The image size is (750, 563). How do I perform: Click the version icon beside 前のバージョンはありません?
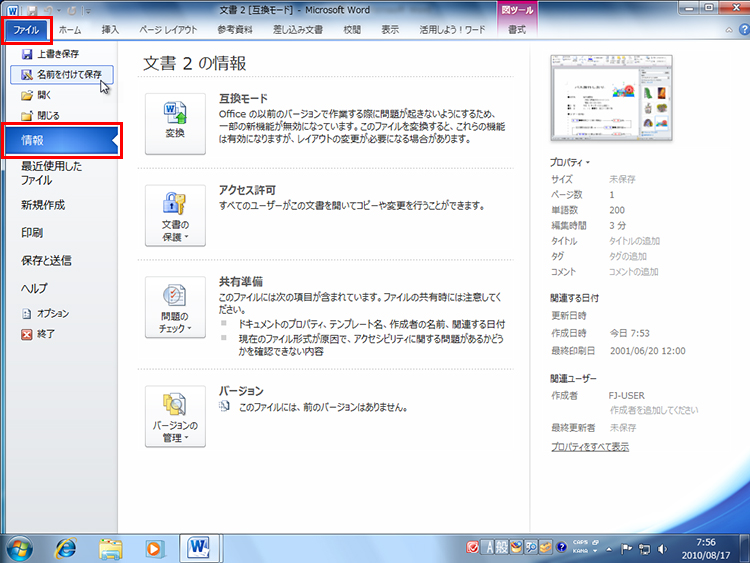224,407
